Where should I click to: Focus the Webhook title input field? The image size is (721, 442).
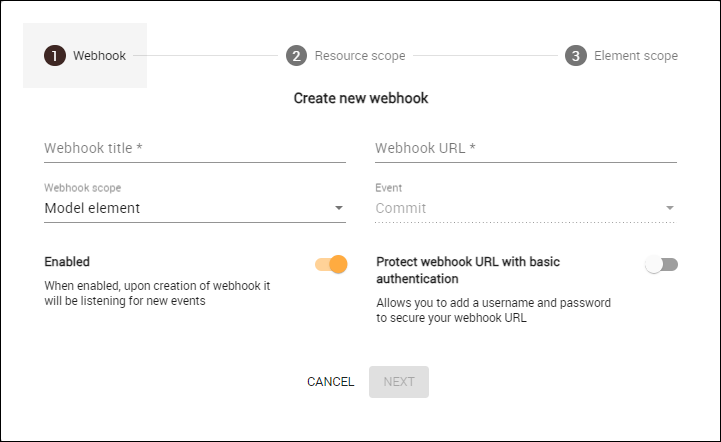(x=195, y=148)
